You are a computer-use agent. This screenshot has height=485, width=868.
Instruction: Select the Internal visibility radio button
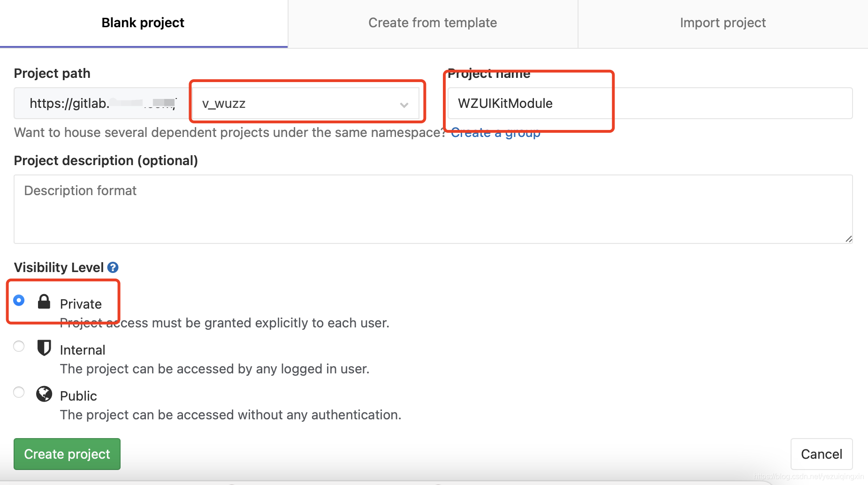tap(19, 346)
